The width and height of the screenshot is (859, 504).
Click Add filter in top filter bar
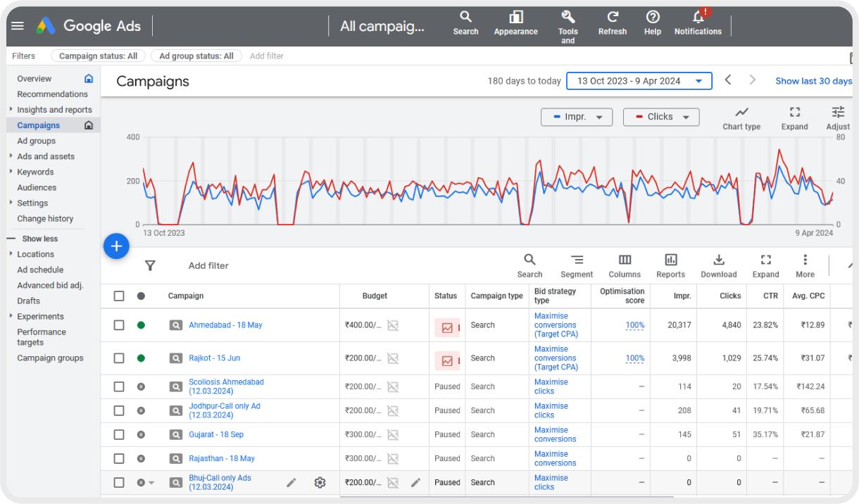[267, 56]
